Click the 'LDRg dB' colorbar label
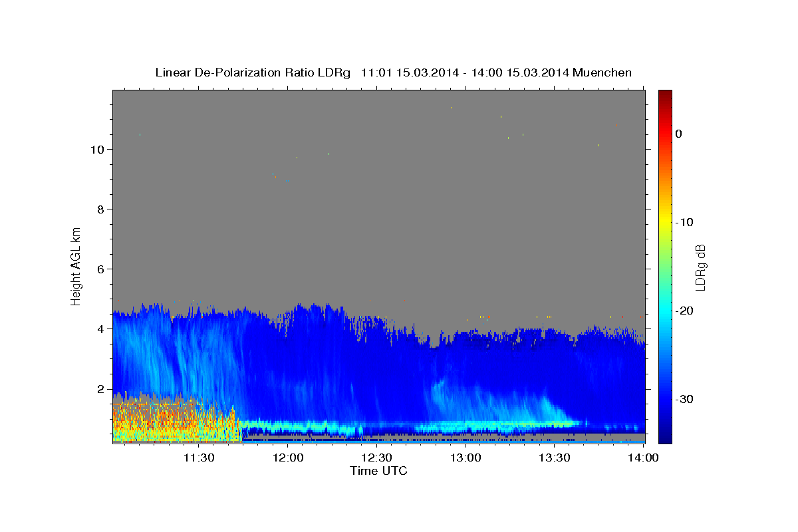Screen dimensions: 798x532 click(700, 267)
